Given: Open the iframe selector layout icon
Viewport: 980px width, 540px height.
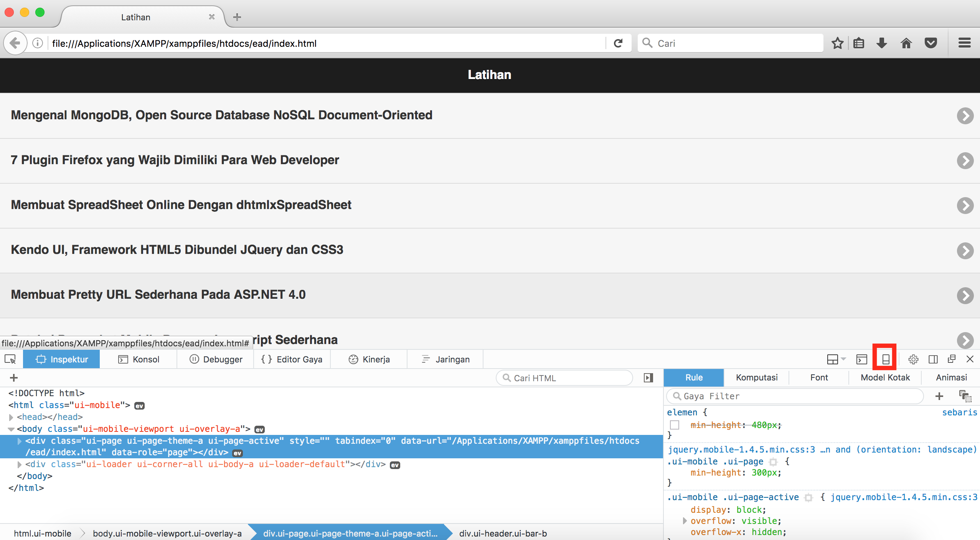Looking at the screenshot, I should pos(832,359).
